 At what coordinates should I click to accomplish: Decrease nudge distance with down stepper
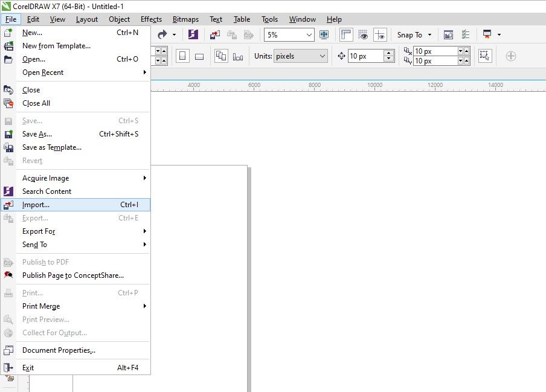click(388, 59)
